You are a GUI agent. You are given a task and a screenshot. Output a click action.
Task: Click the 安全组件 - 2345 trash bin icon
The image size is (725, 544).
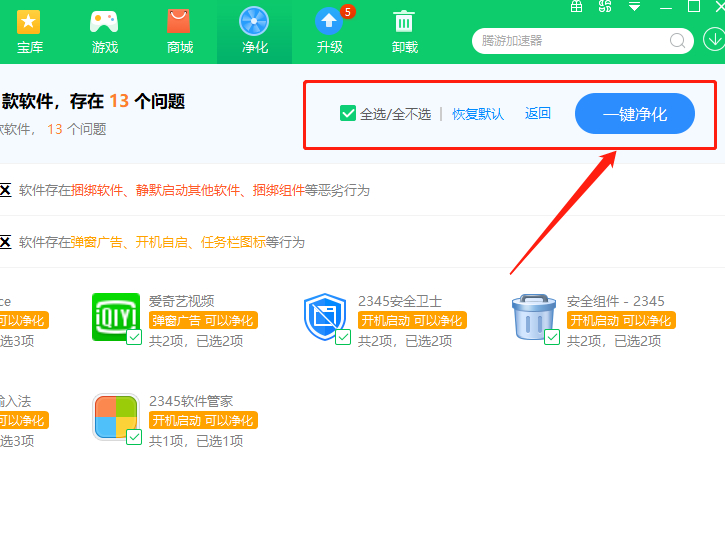[534, 317]
